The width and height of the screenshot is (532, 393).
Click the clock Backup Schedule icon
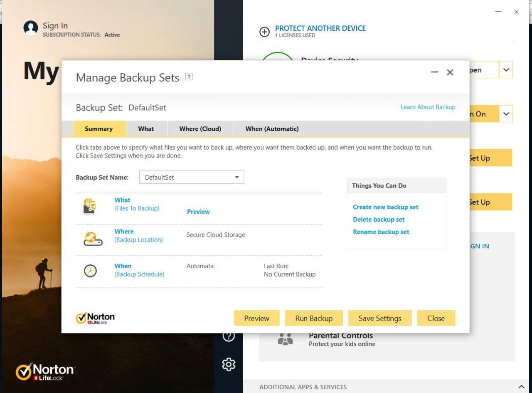pos(91,270)
